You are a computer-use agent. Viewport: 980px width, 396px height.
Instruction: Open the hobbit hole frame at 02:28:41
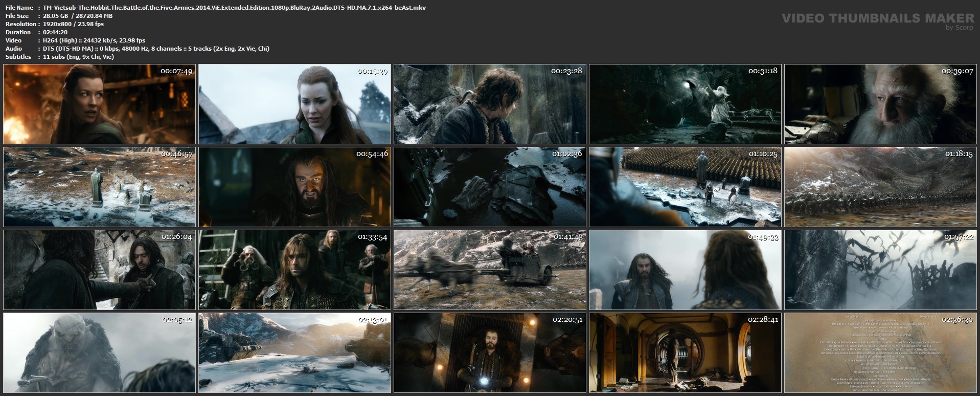click(x=685, y=353)
